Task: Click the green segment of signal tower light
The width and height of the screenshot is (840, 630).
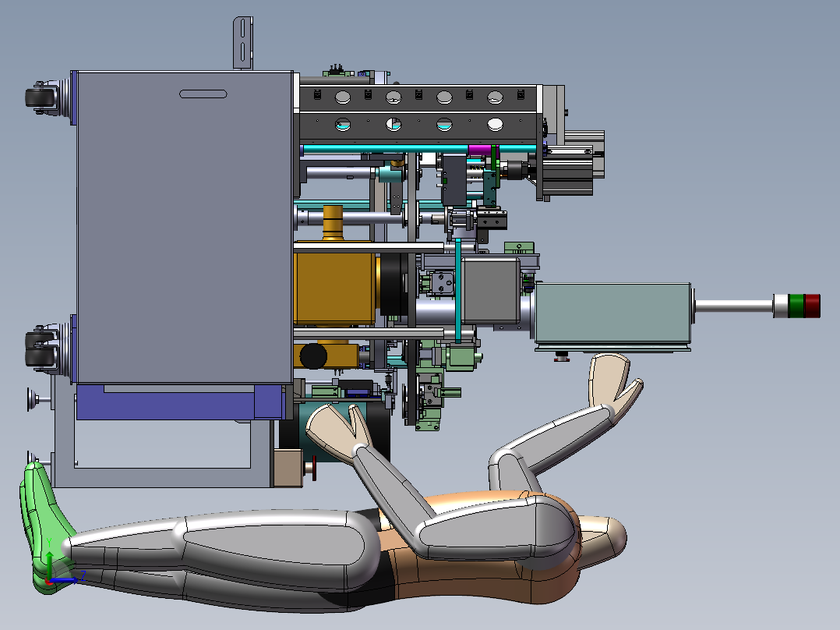Action: coord(796,306)
